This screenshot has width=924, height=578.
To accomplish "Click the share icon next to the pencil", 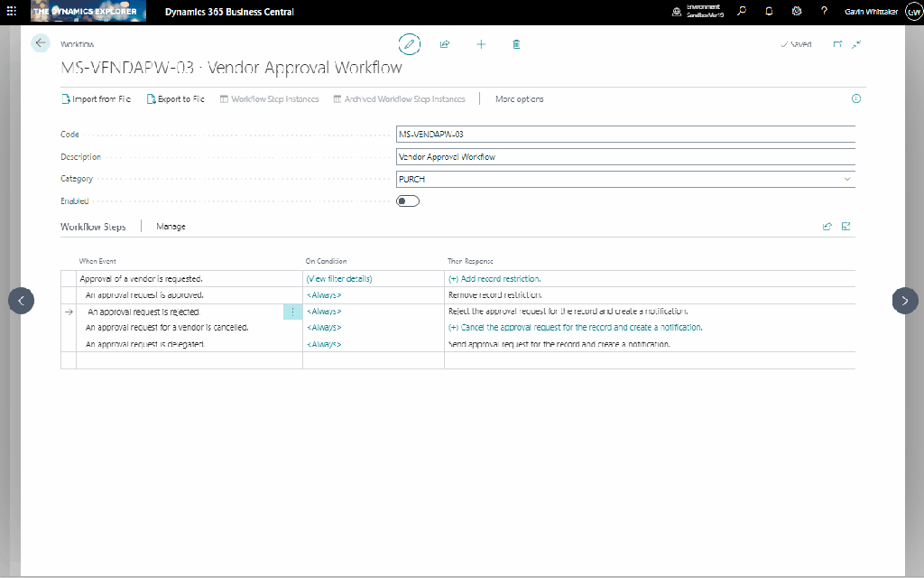I will point(445,43).
